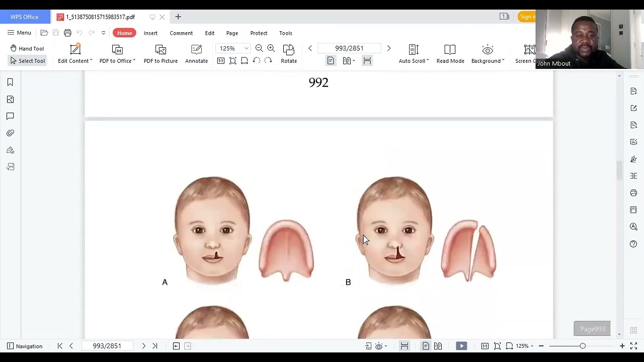Activate the Select Tool
Image resolution: width=644 pixels, height=362 pixels.
coord(27,61)
